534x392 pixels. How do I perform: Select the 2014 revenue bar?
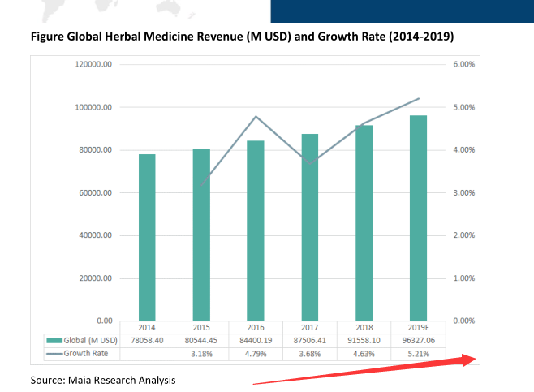pyautogui.click(x=147, y=237)
